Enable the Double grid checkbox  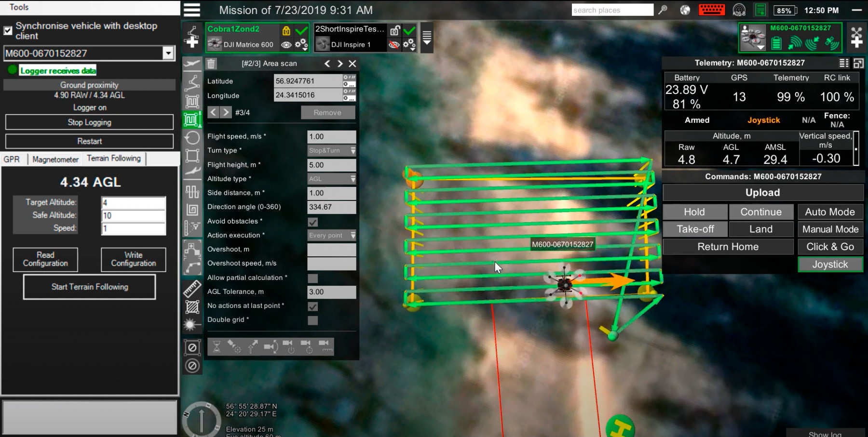click(313, 320)
